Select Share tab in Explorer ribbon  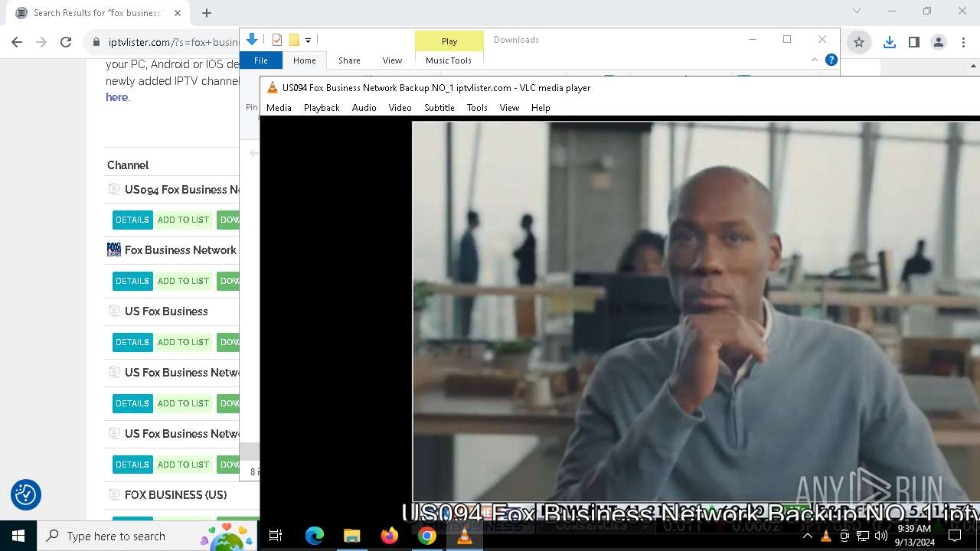coord(349,60)
